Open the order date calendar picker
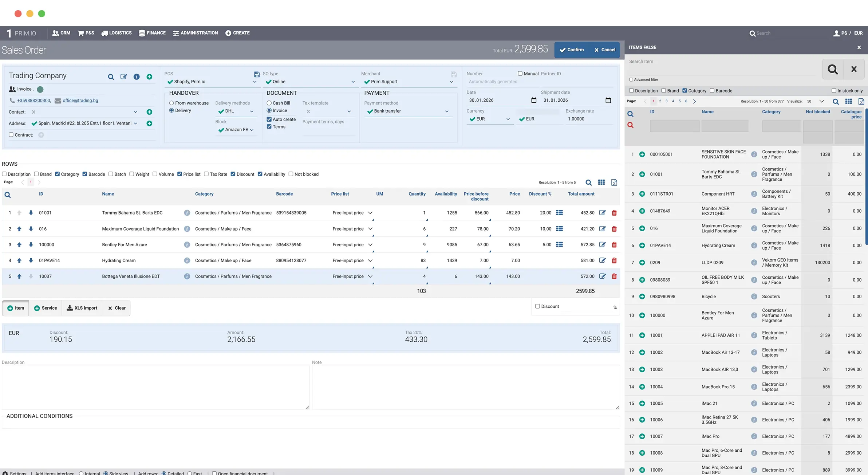 coord(534,100)
